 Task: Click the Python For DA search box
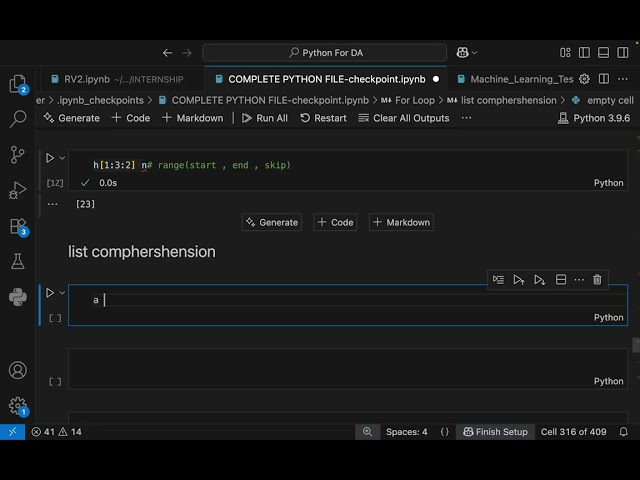pyautogui.click(x=324, y=52)
